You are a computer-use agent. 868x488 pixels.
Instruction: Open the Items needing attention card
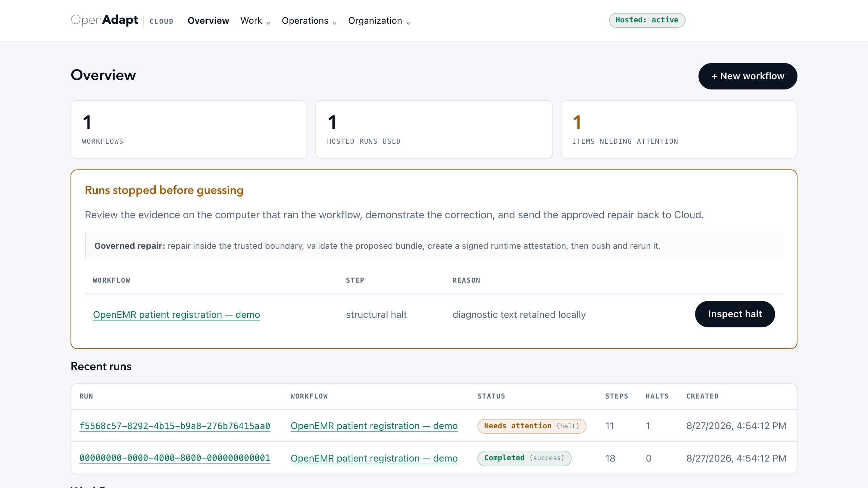(x=679, y=129)
